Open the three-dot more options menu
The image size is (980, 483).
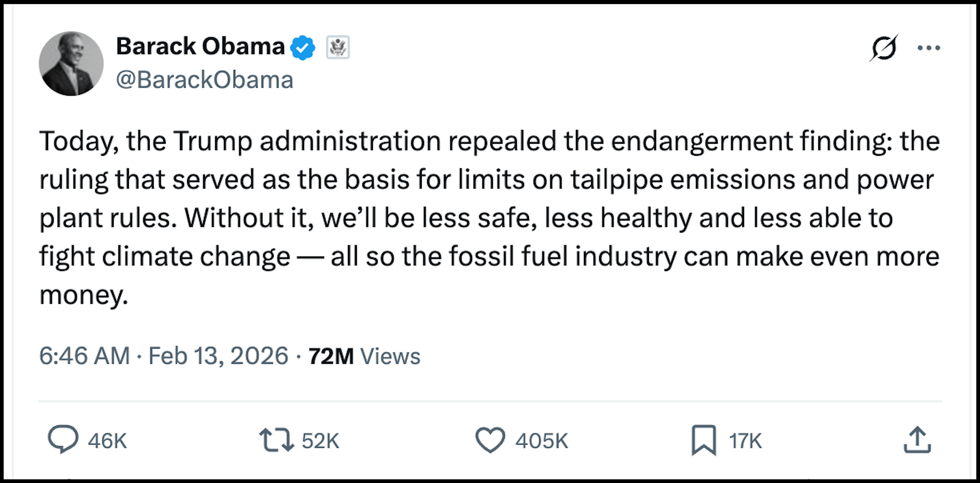pyautogui.click(x=929, y=48)
